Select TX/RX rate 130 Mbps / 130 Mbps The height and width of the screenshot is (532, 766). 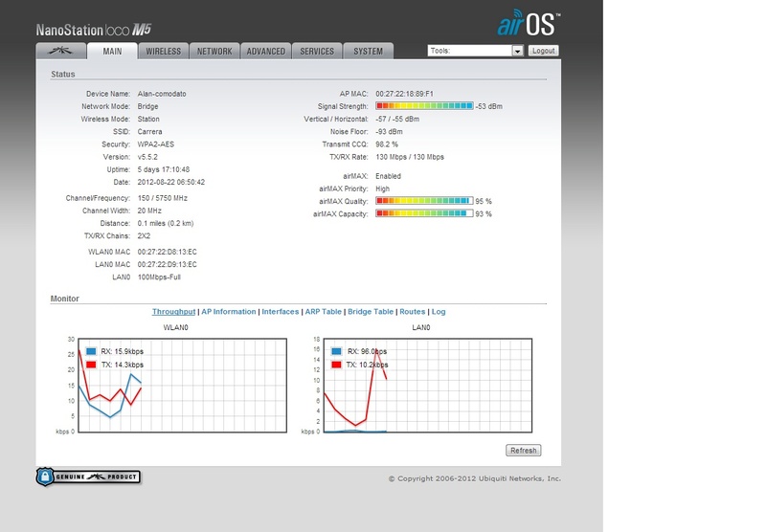(x=410, y=157)
